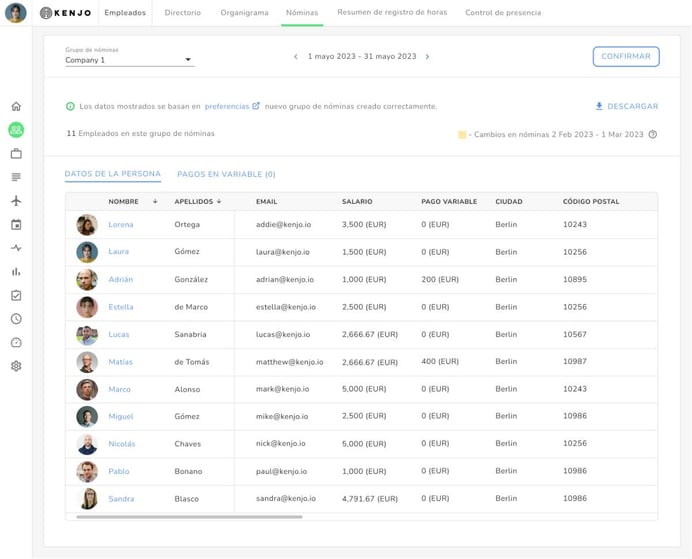Image resolution: width=692 pixels, height=559 pixels.
Task: Click the bar chart analytics icon
Action: coord(16,272)
